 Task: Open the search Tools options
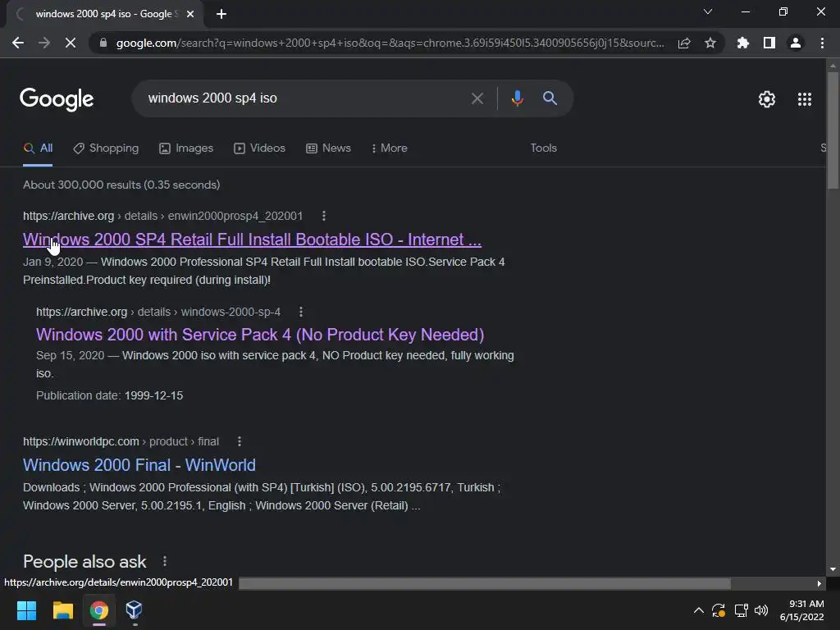click(x=543, y=148)
